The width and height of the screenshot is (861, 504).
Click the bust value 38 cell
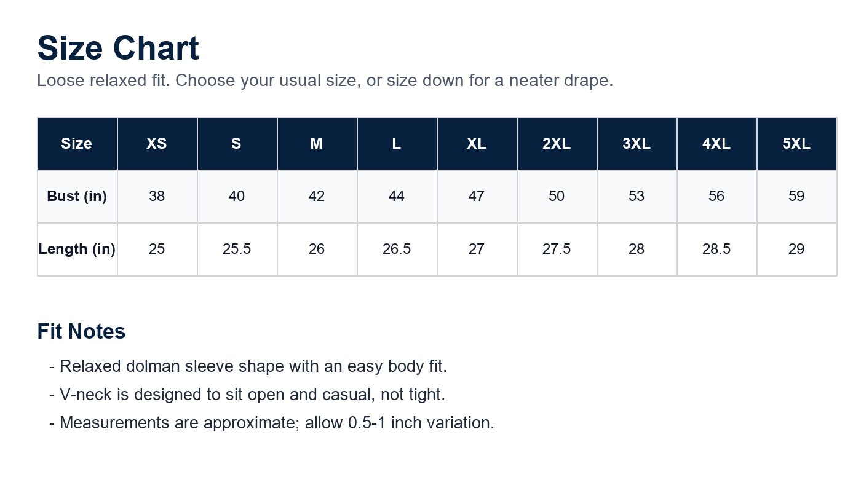157,197
